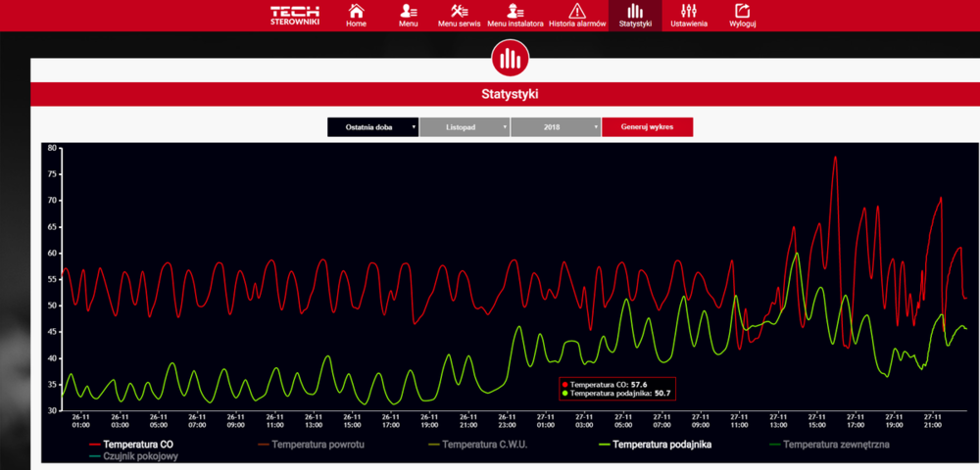Open the Menu user icon
Screen dimensions: 980x470
tap(408, 11)
